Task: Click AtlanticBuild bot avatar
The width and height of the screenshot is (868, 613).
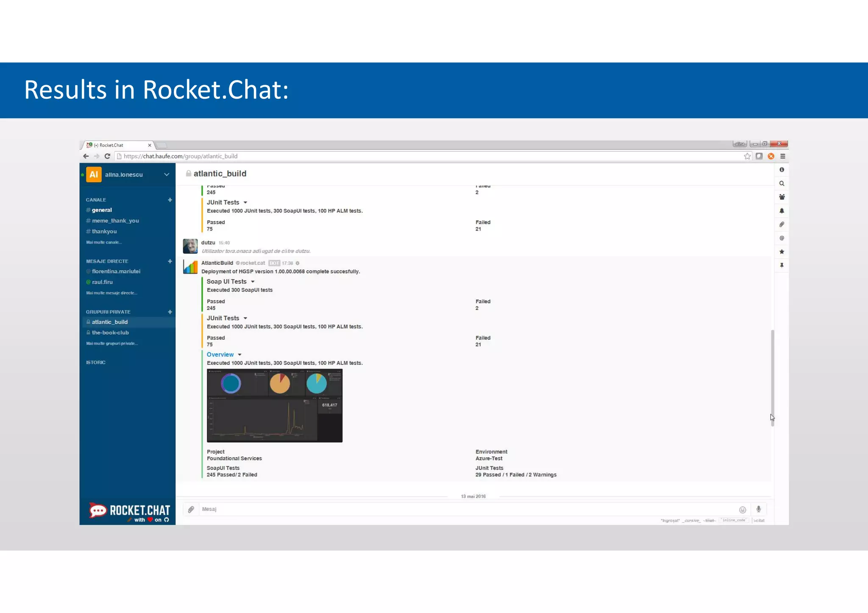Action: tap(190, 266)
